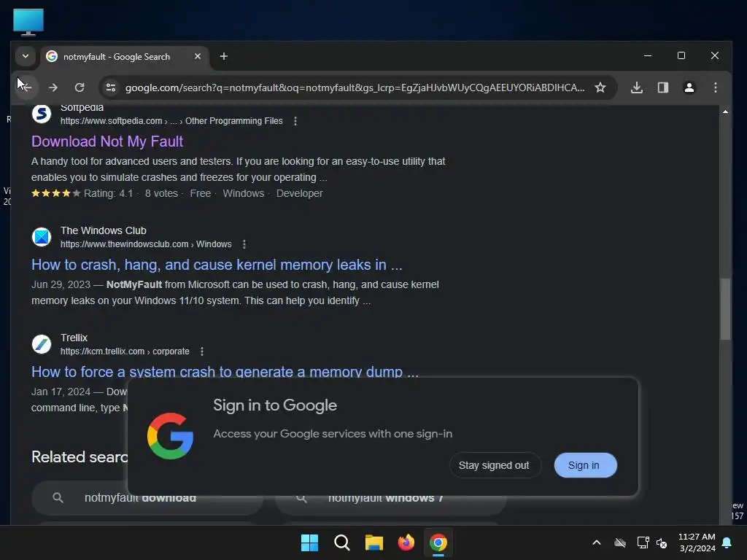Open Chrome downloads icon
Image resolution: width=747 pixels, height=560 pixels.
point(636,87)
